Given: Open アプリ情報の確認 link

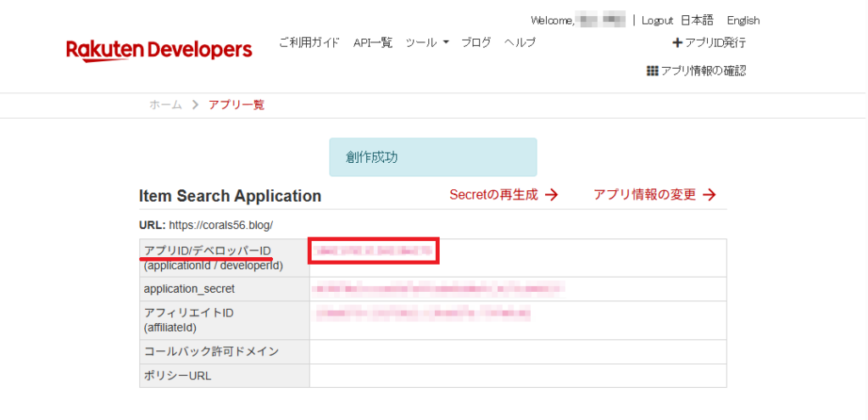Looking at the screenshot, I should [x=697, y=71].
